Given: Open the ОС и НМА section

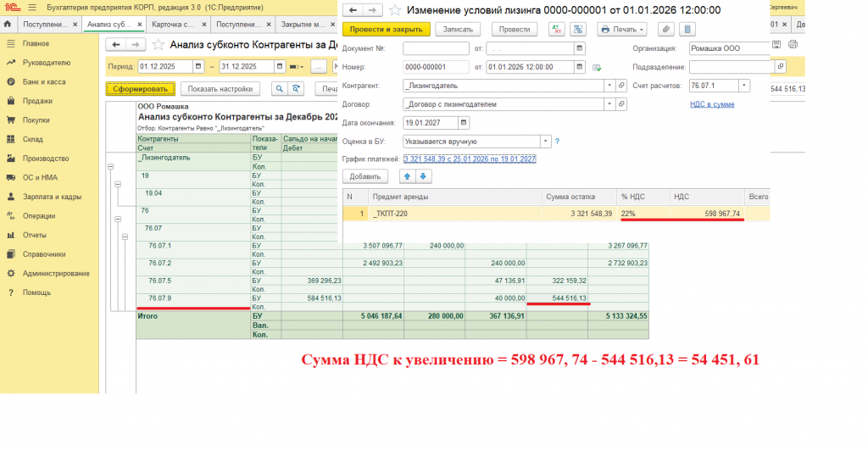Looking at the screenshot, I should [x=40, y=178].
